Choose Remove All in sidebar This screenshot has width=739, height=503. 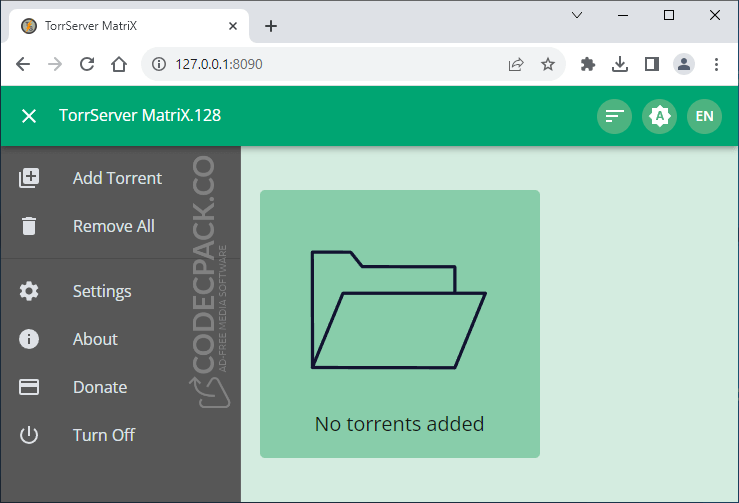point(114,226)
